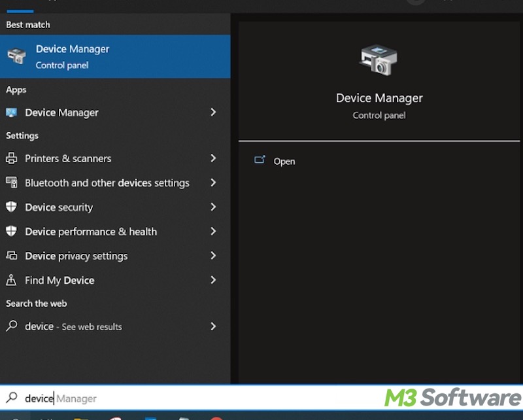Viewport: 523px width, 420px height.
Task: Click the printer icon beside Printers & scanners
Action: point(12,158)
